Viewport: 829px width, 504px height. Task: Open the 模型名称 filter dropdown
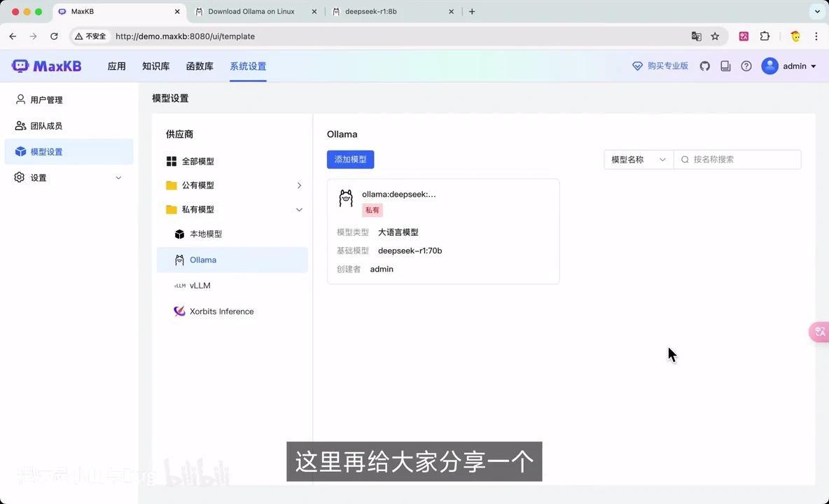click(x=639, y=160)
